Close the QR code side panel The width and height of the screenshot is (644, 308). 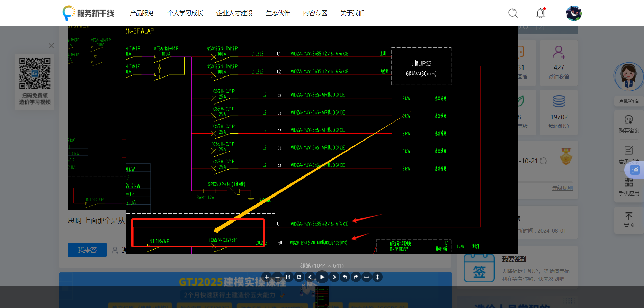(51, 46)
